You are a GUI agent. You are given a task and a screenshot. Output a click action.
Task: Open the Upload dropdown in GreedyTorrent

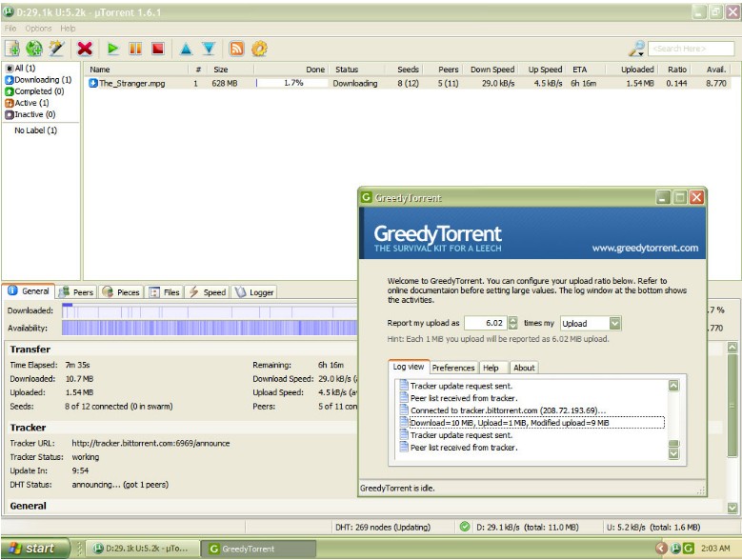[614, 324]
